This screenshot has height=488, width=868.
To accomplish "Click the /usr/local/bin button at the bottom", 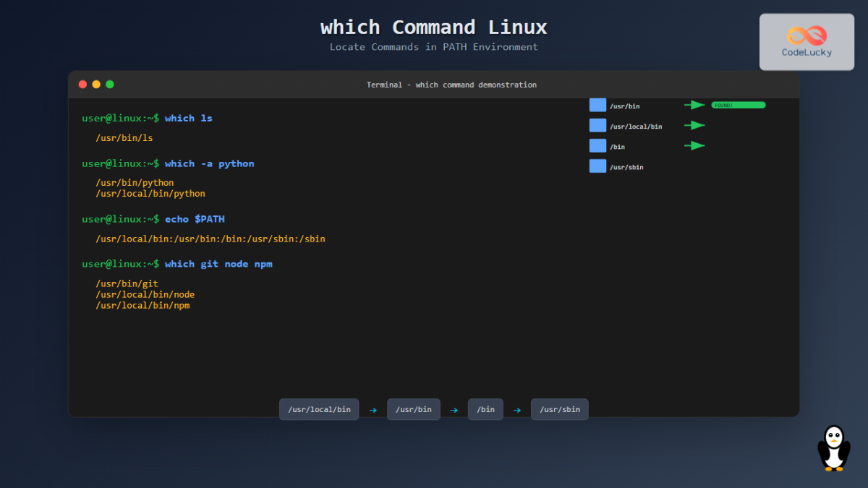I will [318, 409].
